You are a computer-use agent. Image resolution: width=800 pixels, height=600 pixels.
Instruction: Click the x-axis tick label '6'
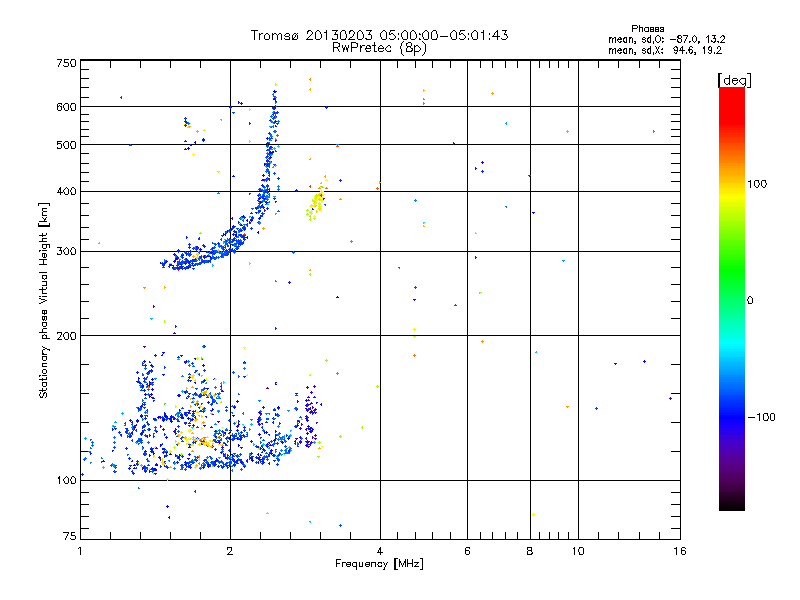[467, 551]
